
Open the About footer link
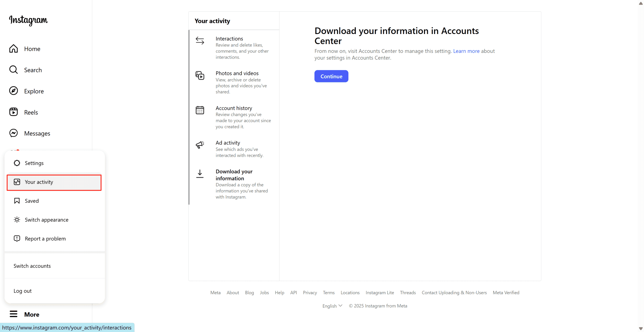pos(233,292)
